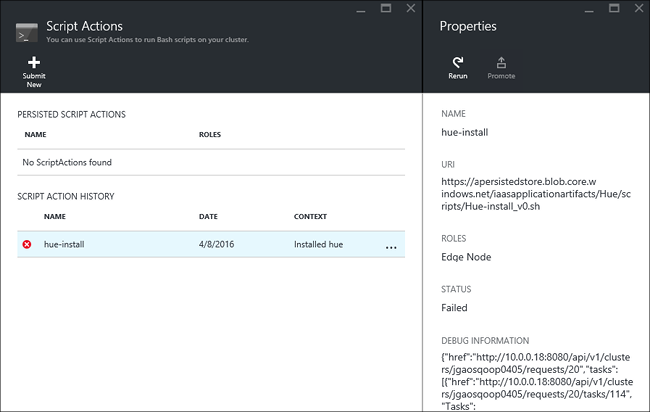Click the Script Actions terminal icon
The image size is (650, 412).
[28, 32]
